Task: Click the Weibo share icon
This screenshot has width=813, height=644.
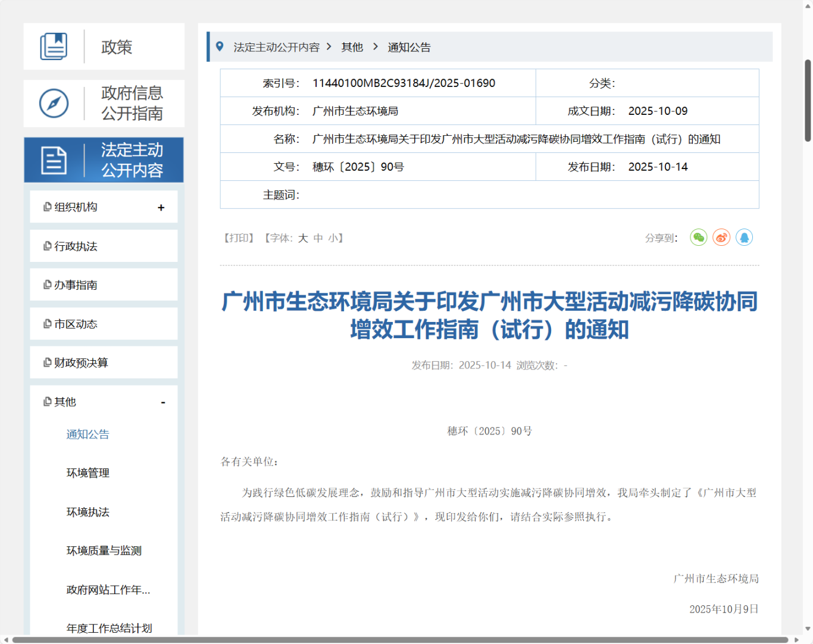Action: coord(721,237)
